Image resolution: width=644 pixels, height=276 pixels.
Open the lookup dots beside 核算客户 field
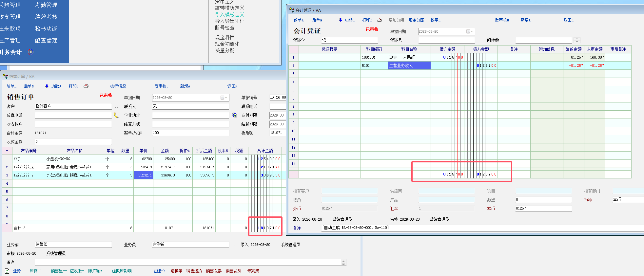click(382, 191)
